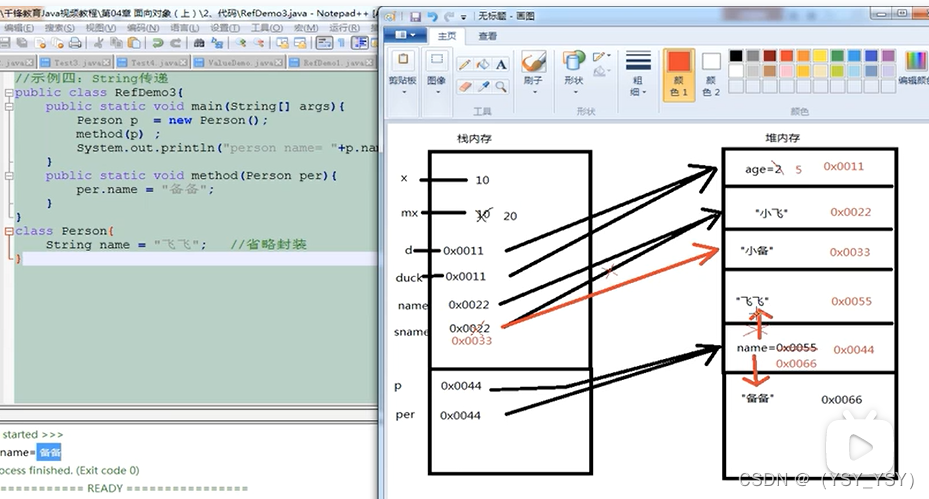Select the Color picker eyedropper tool

[483, 87]
